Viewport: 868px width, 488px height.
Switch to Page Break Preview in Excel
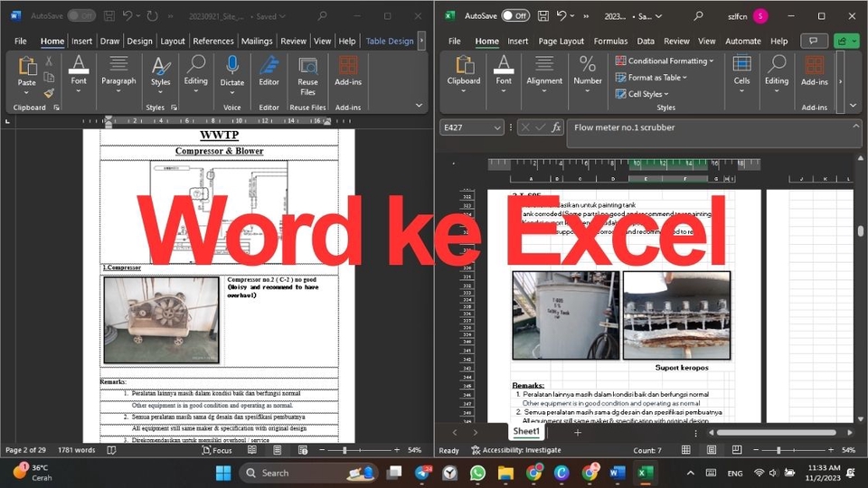pyautogui.click(x=737, y=450)
